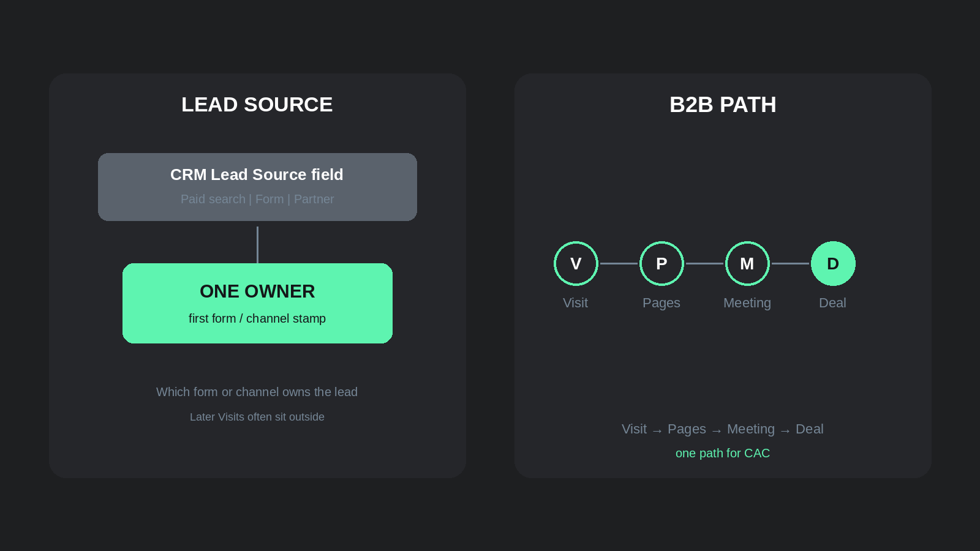Select the CRM Lead Source field box
The image size is (980, 551).
(x=257, y=187)
